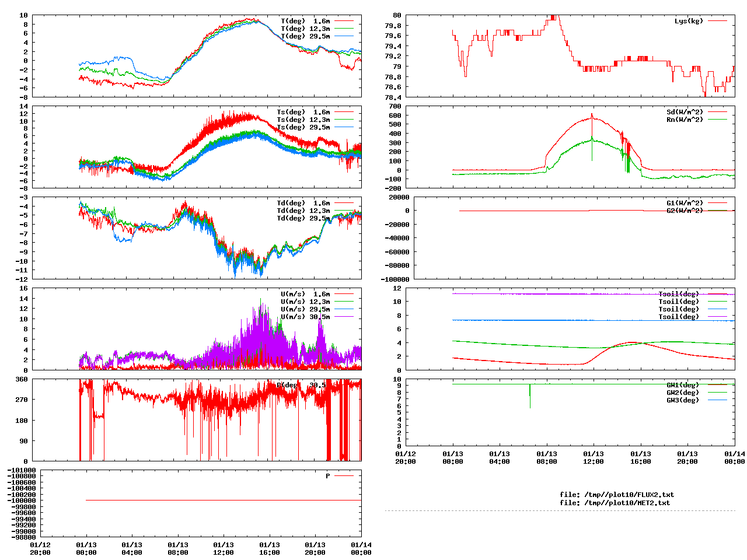This screenshot has width=747, height=560.
Task: Click the 'P' pressure legend label
Action: [328, 476]
